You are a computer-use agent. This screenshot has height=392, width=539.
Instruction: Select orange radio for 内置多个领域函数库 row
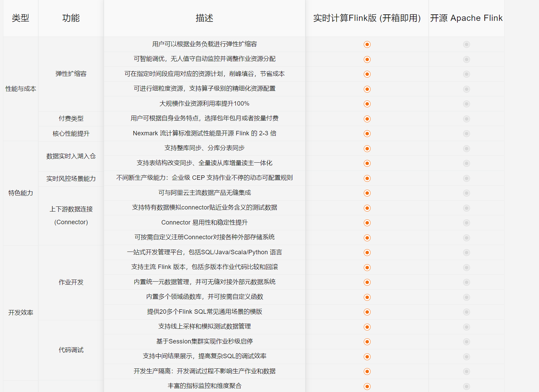click(x=367, y=297)
